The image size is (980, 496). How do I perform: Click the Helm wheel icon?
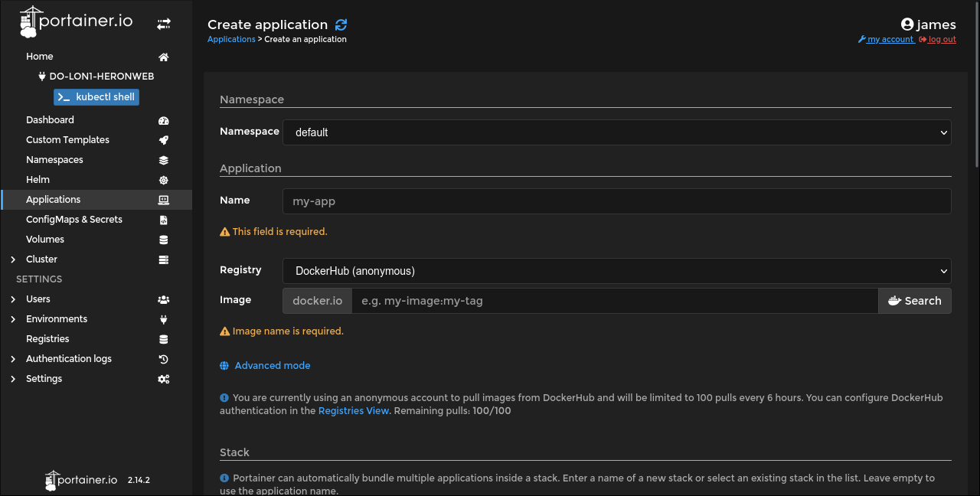(x=163, y=180)
